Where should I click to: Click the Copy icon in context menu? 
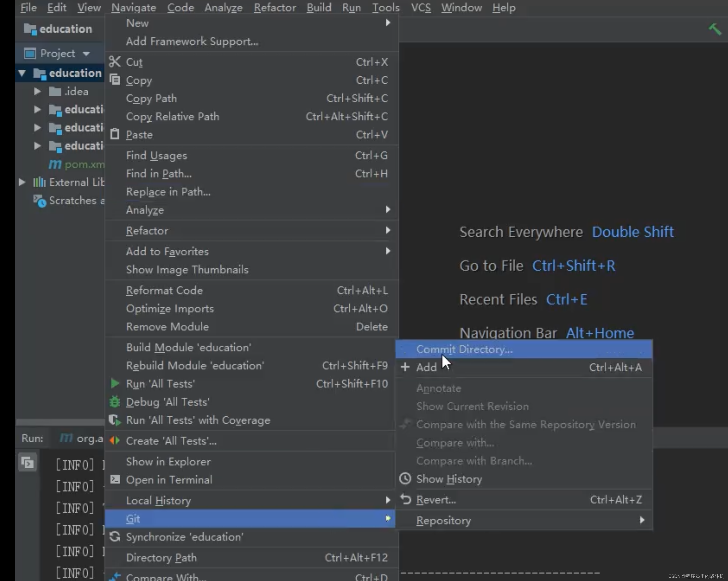115,80
